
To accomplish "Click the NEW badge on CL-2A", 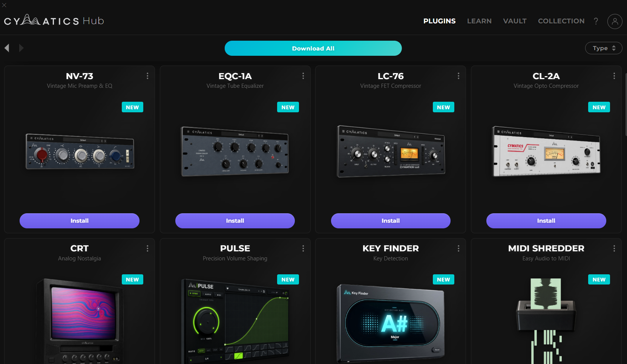I will pyautogui.click(x=599, y=107).
